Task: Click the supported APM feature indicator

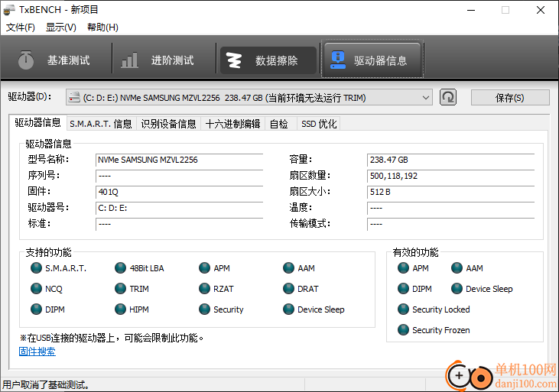Action: (x=204, y=268)
